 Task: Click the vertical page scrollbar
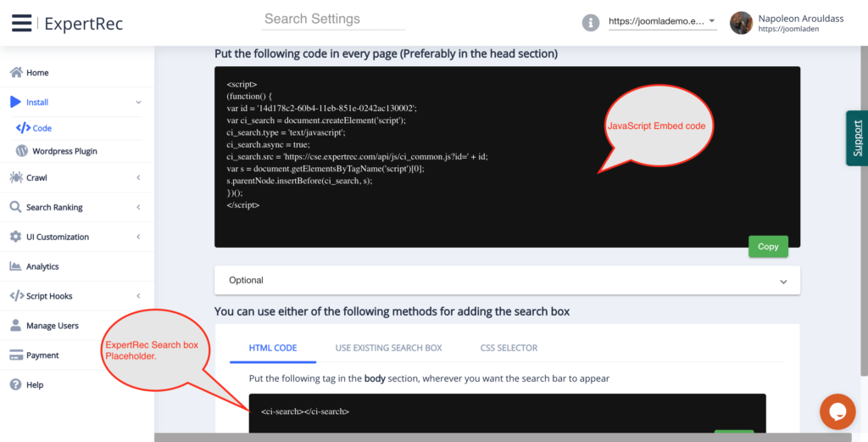(864, 210)
